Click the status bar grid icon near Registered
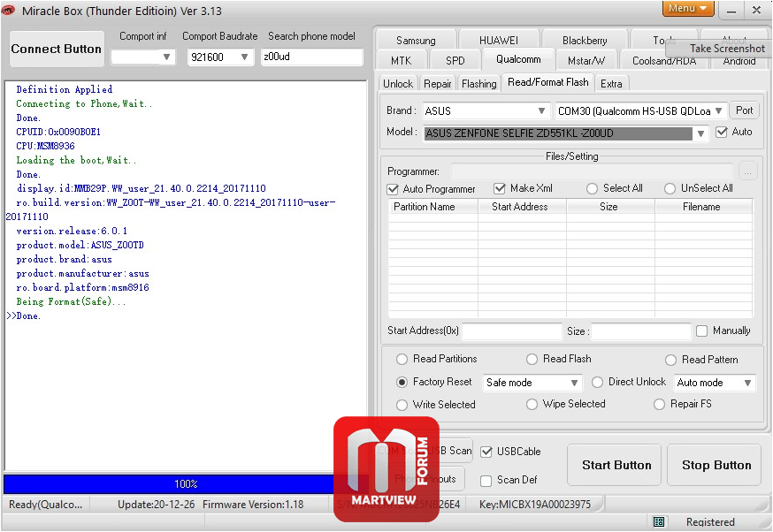Viewport: 773px width, 532px height. click(658, 521)
